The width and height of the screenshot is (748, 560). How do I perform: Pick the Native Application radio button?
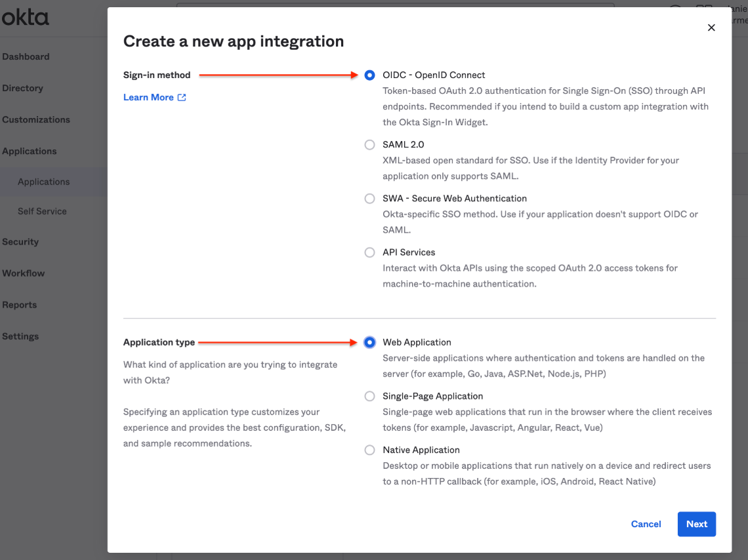[x=369, y=450]
